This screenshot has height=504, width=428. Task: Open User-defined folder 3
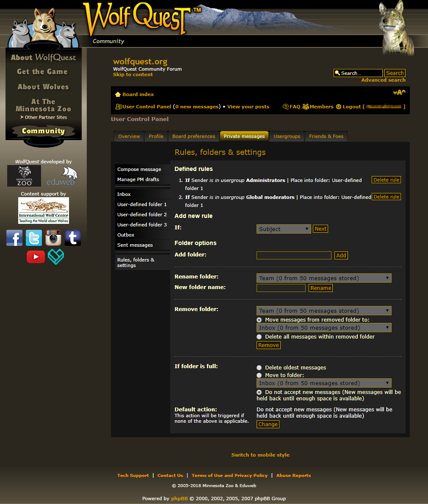coord(142,225)
